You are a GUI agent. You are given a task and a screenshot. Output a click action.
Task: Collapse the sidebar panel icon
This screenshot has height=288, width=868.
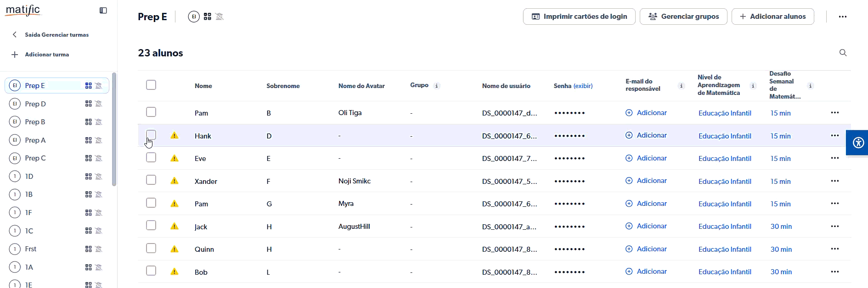pyautogui.click(x=103, y=11)
